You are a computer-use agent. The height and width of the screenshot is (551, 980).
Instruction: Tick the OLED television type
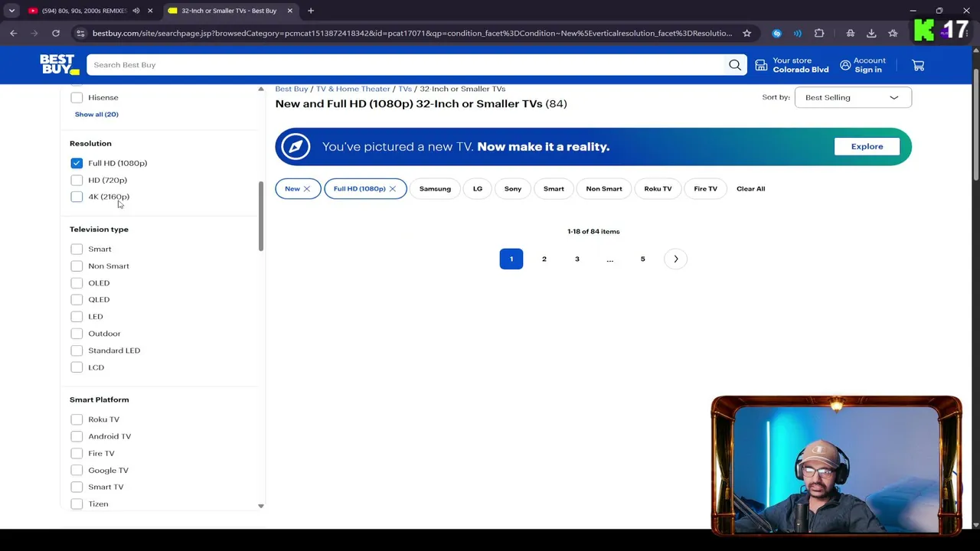pyautogui.click(x=77, y=283)
